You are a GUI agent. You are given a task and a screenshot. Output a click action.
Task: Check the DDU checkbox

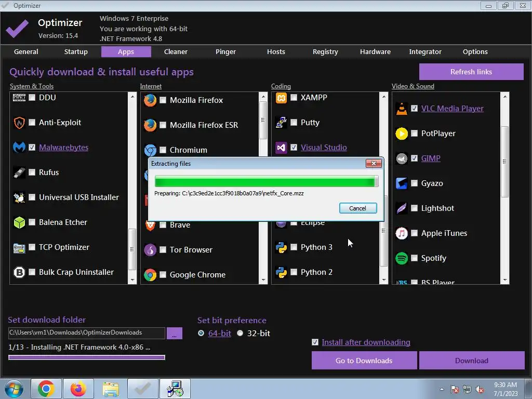coord(32,97)
